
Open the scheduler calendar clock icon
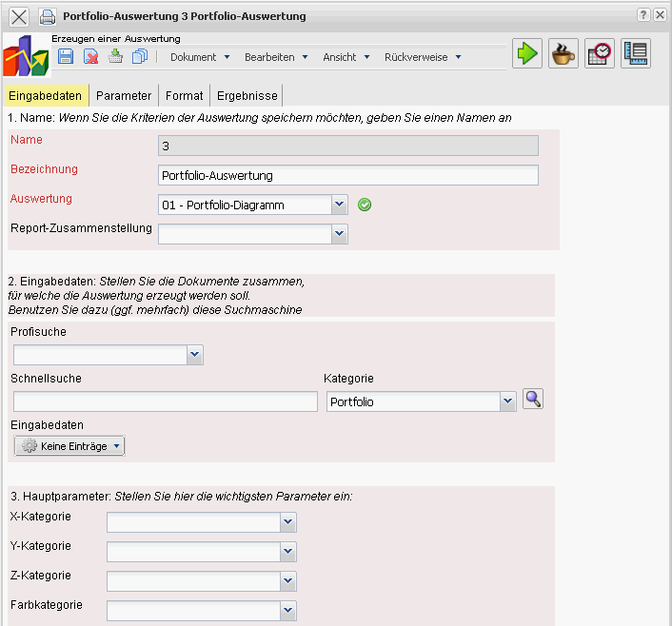click(600, 54)
